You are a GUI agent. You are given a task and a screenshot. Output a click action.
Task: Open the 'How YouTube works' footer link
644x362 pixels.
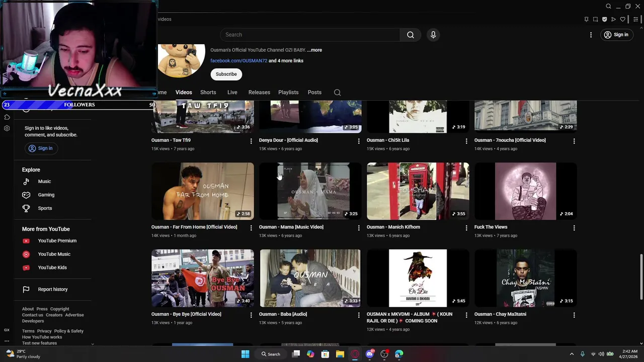(42, 337)
